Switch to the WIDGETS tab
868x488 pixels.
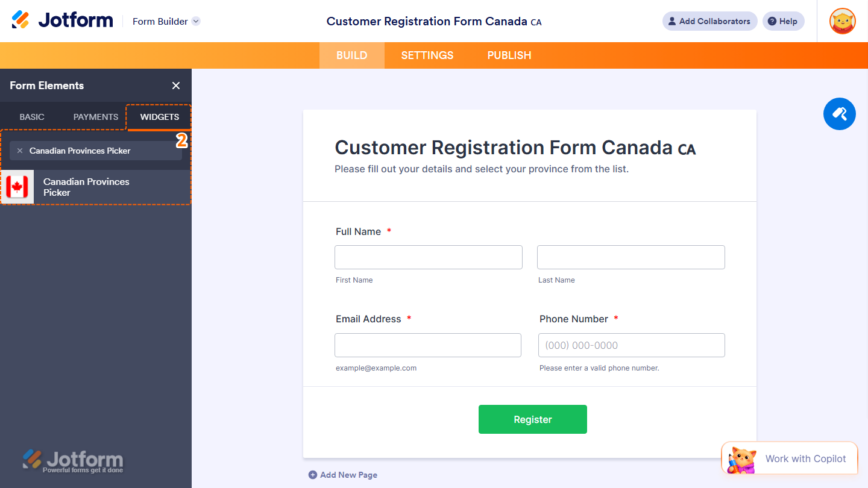(x=159, y=117)
